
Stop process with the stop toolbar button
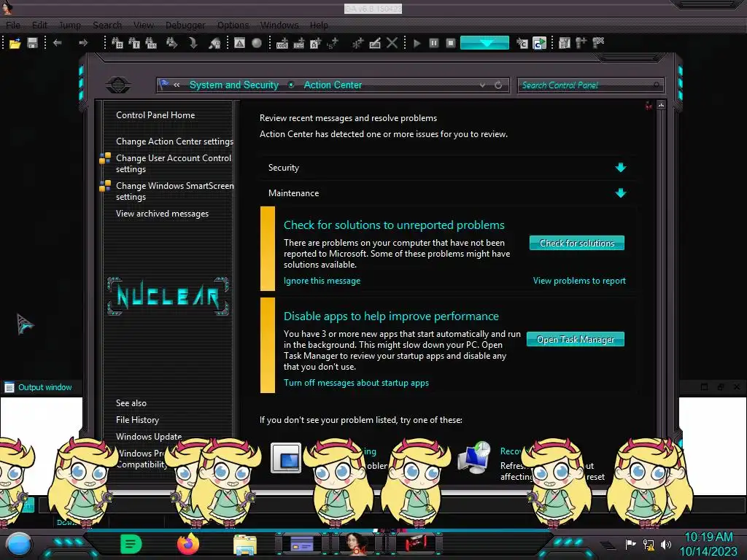451,43
